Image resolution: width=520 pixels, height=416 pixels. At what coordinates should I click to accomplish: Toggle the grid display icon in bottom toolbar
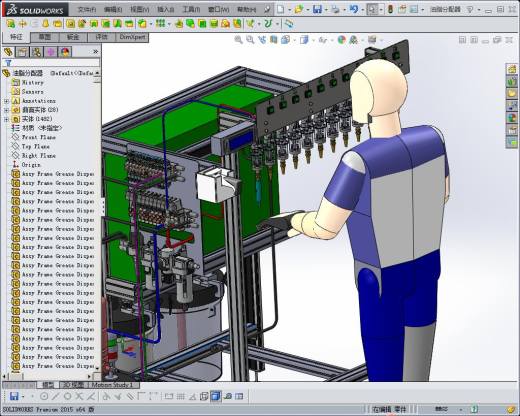click(180, 396)
